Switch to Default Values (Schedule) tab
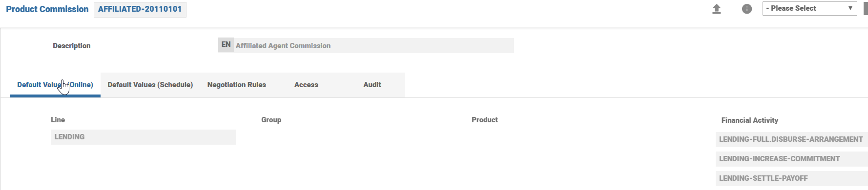The width and height of the screenshot is (868, 190). click(150, 85)
